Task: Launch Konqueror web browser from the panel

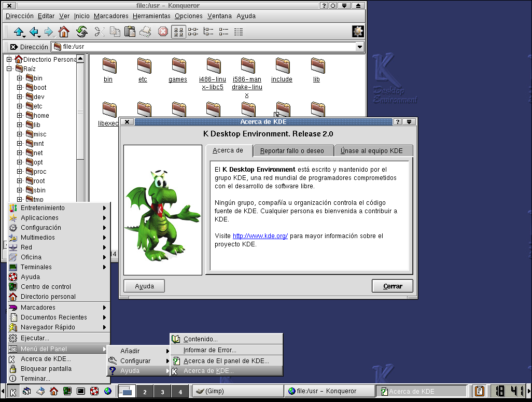Action: (x=108, y=392)
